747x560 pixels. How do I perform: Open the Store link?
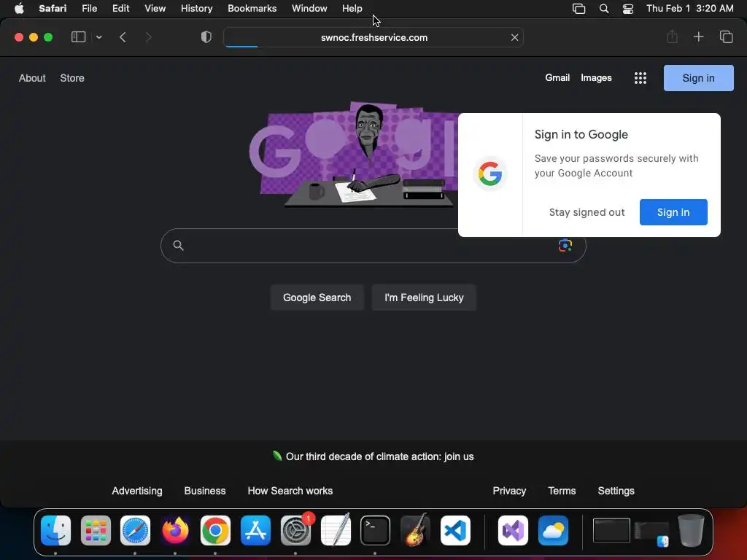point(72,78)
